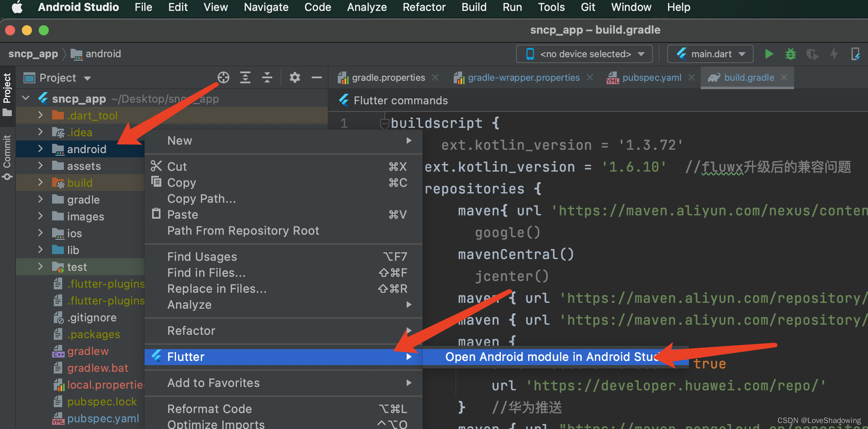Expand the .idea folder

40,132
